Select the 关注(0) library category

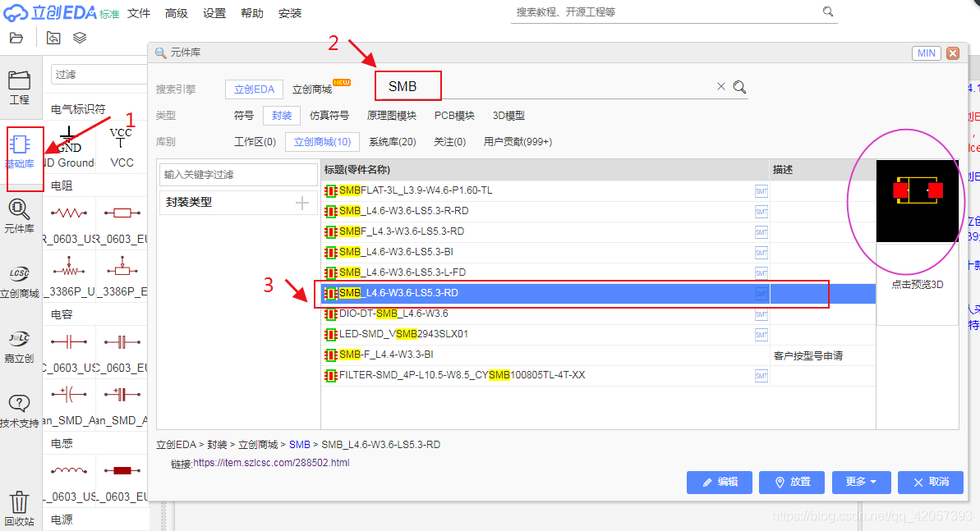pos(450,142)
